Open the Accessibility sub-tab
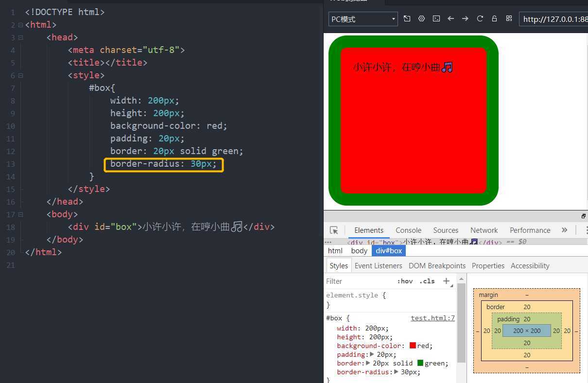588x383 pixels. point(530,265)
